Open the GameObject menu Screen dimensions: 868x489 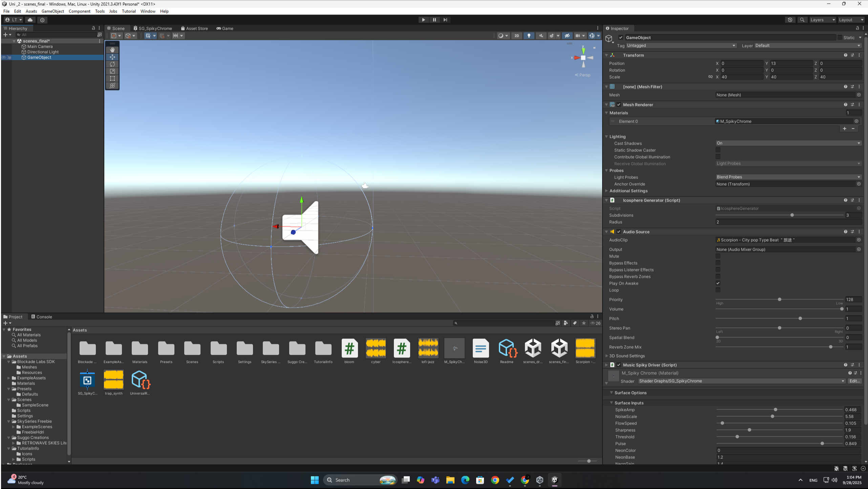52,11
